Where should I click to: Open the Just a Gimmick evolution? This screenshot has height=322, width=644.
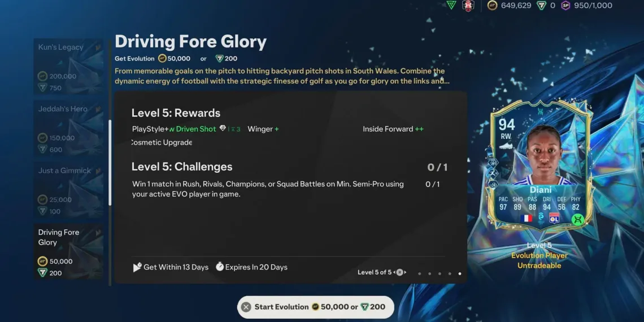(x=68, y=190)
